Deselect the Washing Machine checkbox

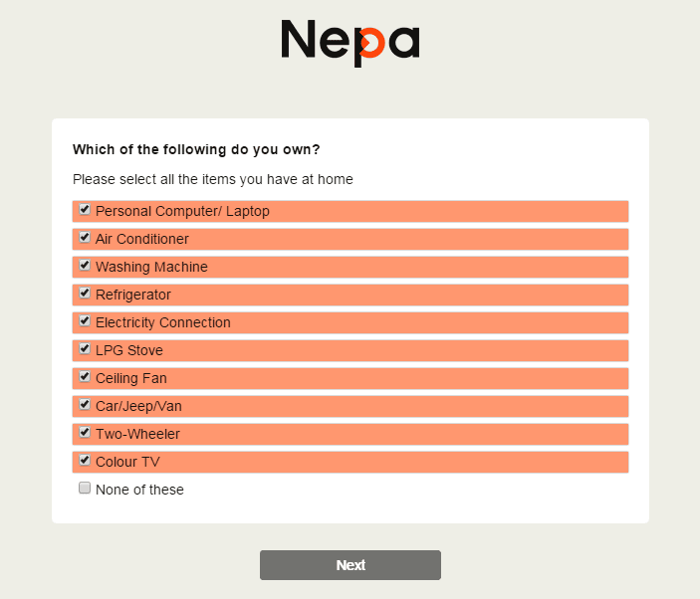pyautogui.click(x=85, y=266)
